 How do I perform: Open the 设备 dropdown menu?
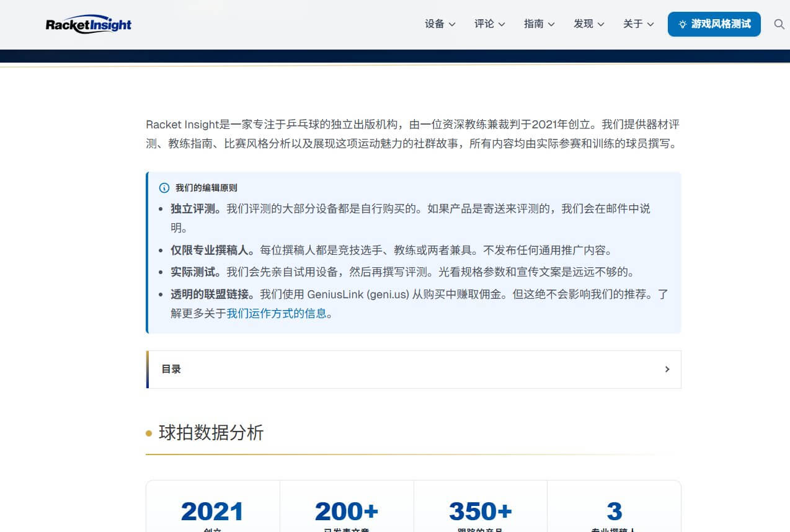point(440,24)
